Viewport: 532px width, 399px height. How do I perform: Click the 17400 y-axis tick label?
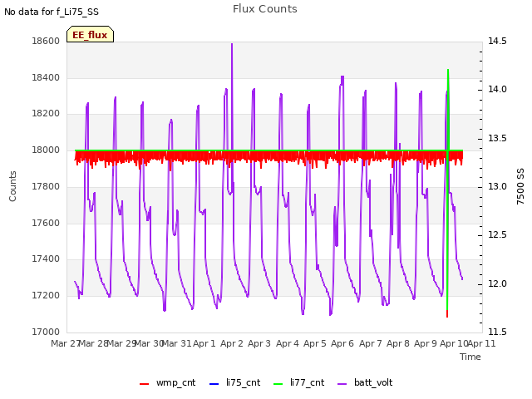[x=46, y=259]
